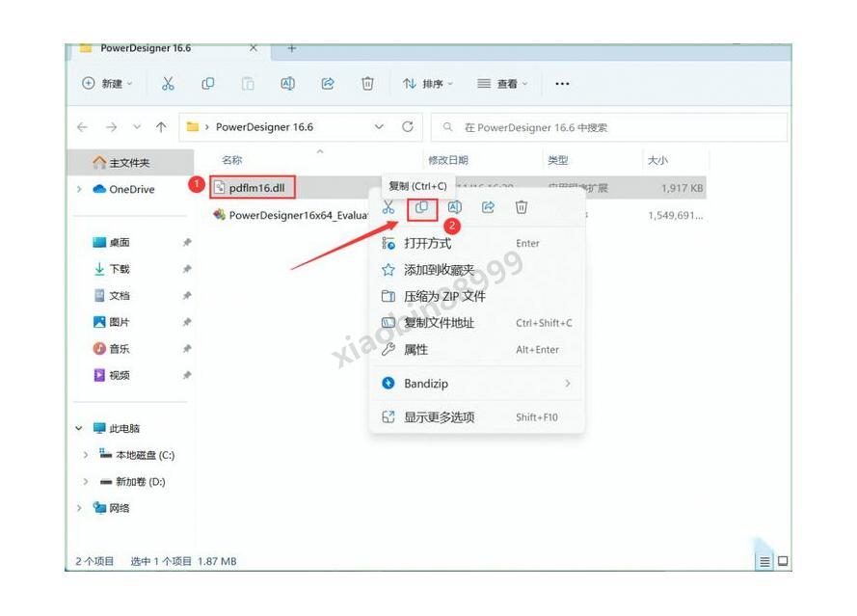
Task: Switch to large icons view in status bar
Action: [783, 561]
